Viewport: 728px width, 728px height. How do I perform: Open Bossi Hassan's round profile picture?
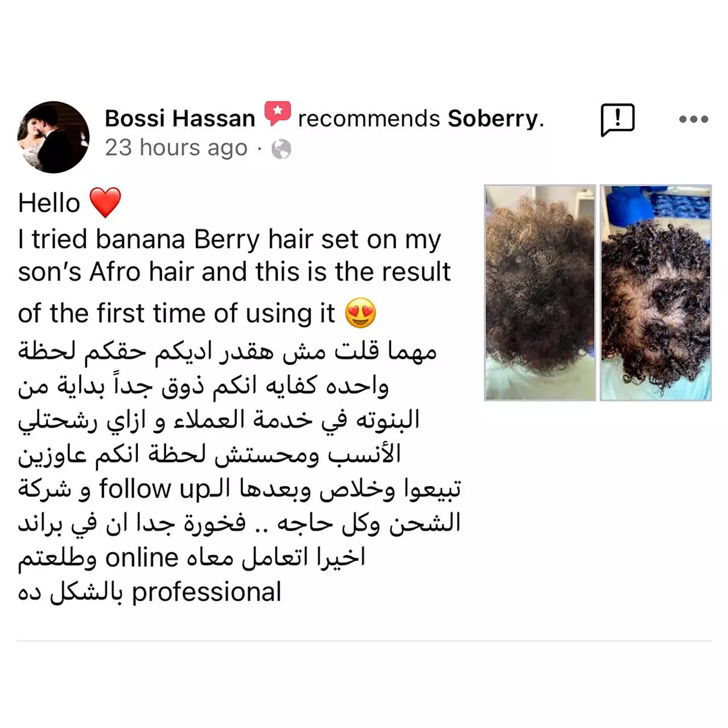53,137
